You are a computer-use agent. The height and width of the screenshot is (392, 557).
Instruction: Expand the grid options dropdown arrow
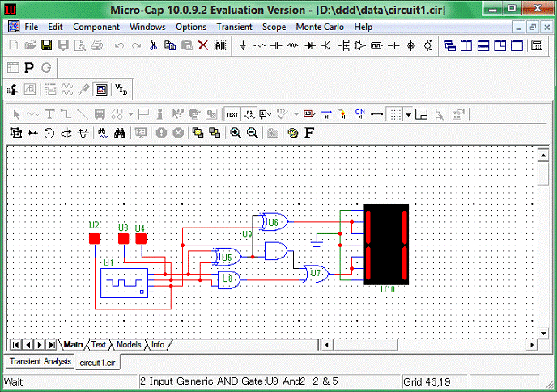[410, 113]
